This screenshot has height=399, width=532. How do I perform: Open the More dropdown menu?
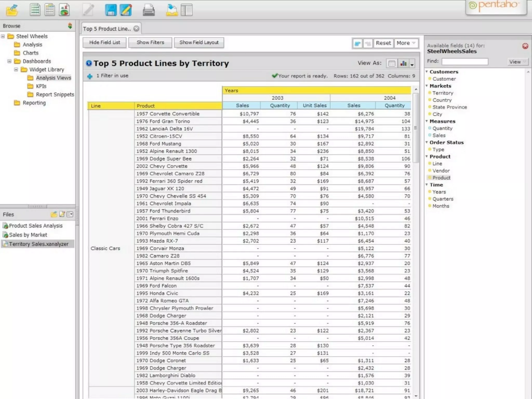[x=406, y=43]
